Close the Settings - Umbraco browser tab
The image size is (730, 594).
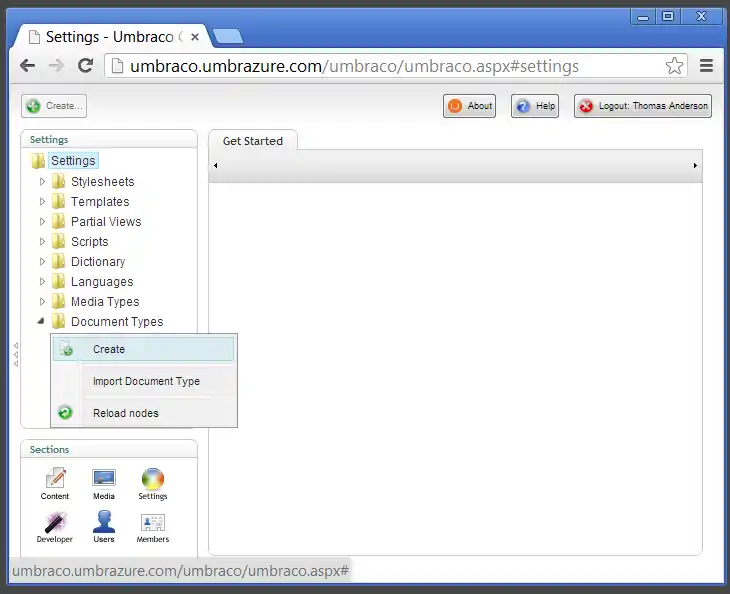(195, 37)
